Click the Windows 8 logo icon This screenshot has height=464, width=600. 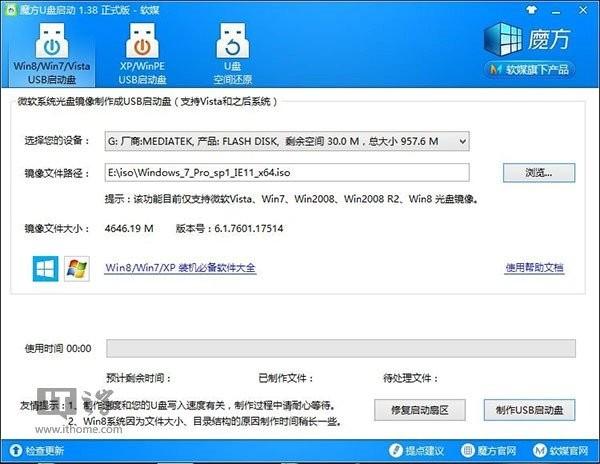[x=46, y=269]
